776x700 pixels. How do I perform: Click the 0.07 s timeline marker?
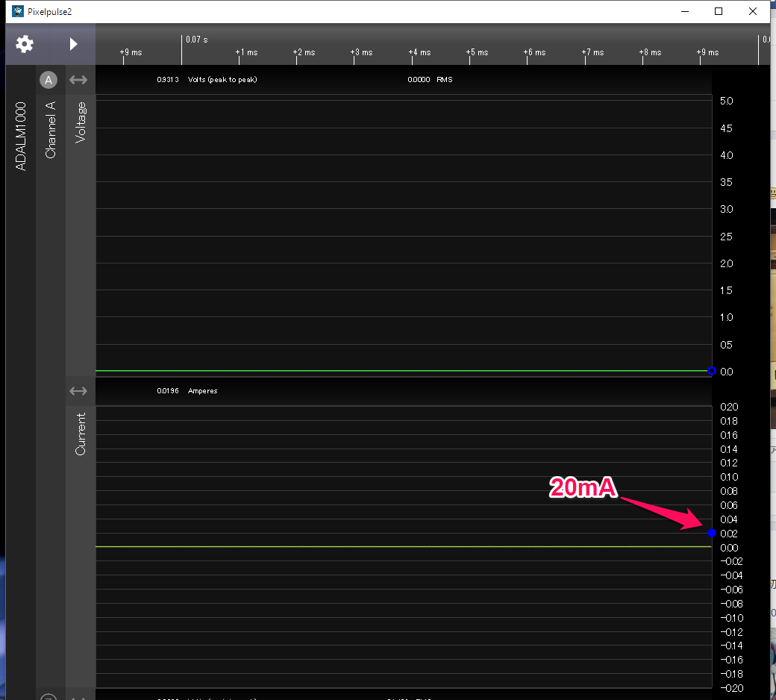click(197, 40)
